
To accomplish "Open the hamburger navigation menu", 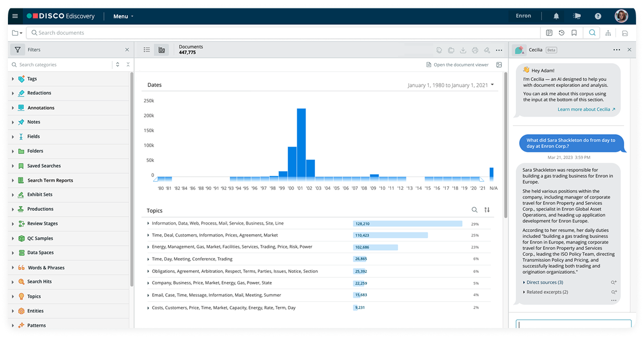I will pyautogui.click(x=14, y=15).
